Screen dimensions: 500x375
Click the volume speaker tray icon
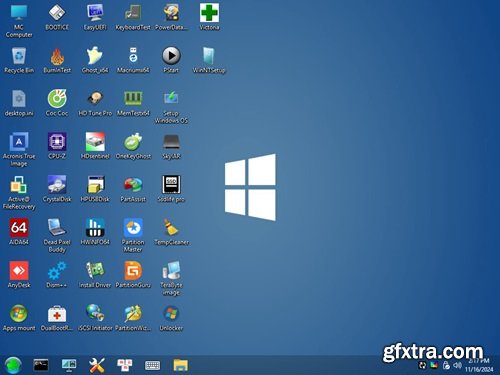point(457,365)
